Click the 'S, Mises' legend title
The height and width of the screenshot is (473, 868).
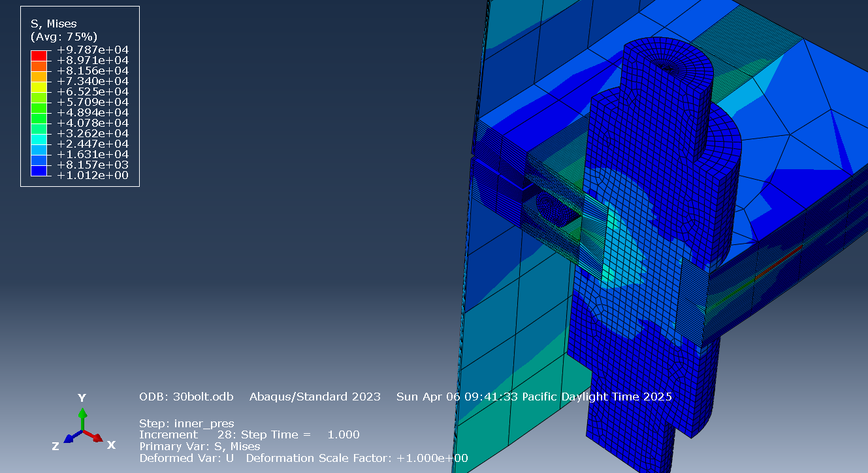click(54, 24)
